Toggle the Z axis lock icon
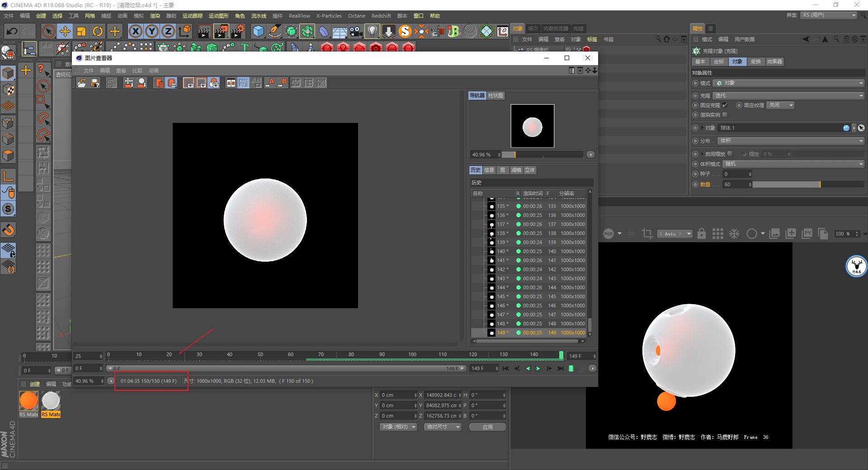Image resolution: width=868 pixels, height=470 pixels. click(168, 31)
